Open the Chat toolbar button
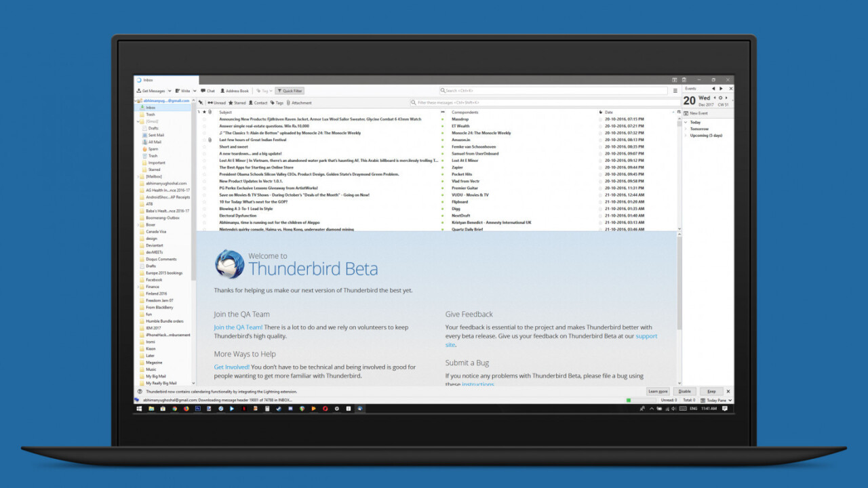 tap(208, 91)
